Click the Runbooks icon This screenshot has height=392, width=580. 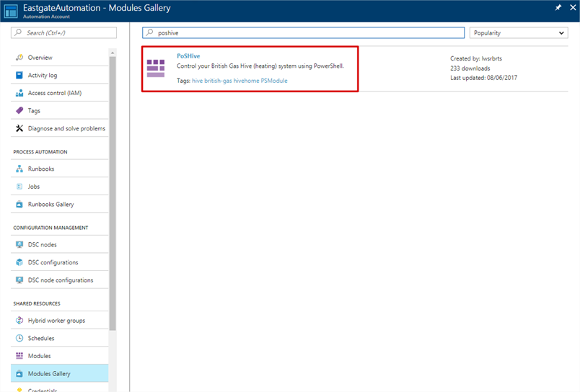click(x=19, y=169)
